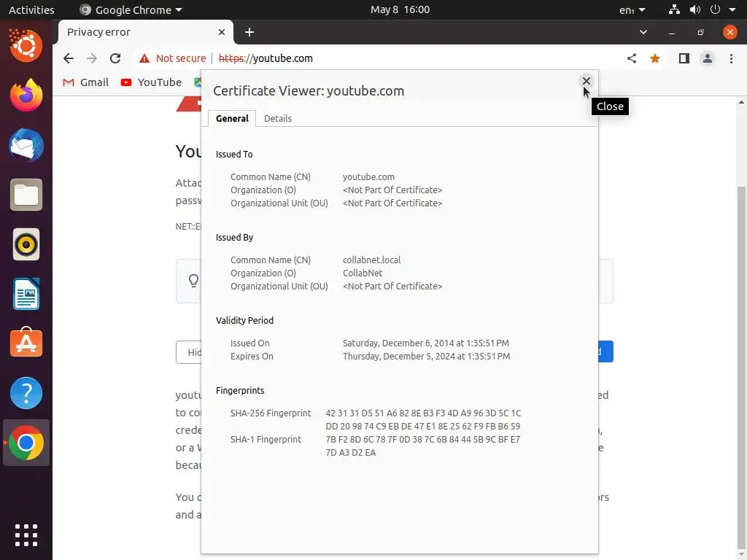Switch to the Details tab

278,119
